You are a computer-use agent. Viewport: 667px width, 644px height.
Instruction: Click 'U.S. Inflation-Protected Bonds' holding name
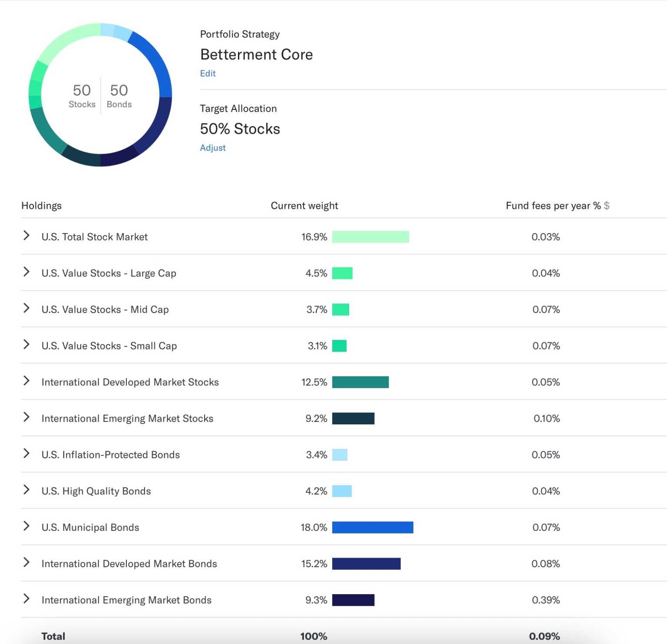point(110,455)
